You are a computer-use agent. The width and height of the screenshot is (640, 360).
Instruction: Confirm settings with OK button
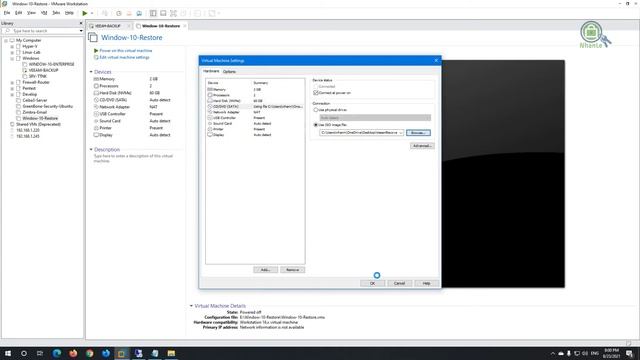click(x=372, y=283)
